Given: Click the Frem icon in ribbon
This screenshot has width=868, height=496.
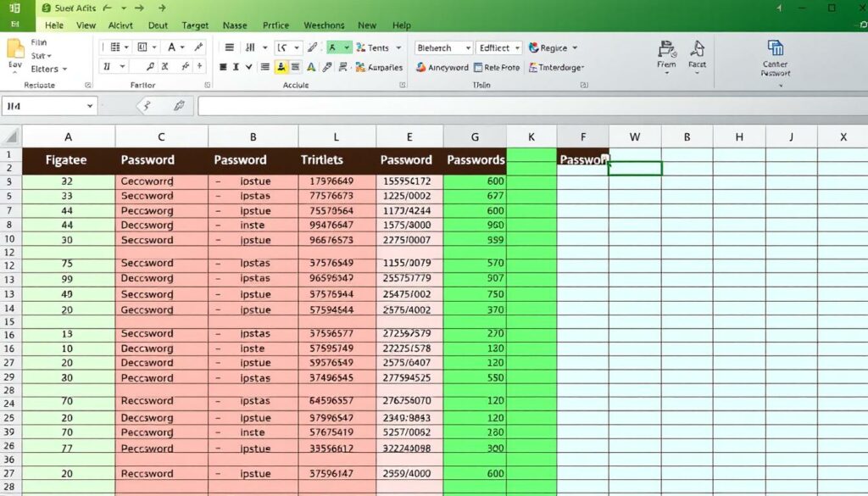Looking at the screenshot, I should pos(666,53).
